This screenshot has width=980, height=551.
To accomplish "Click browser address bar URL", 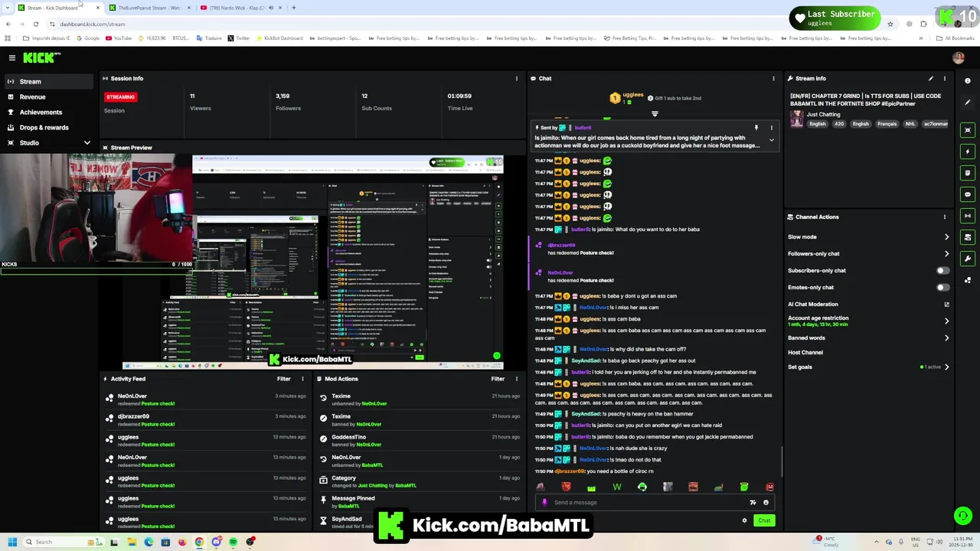I will coord(92,24).
